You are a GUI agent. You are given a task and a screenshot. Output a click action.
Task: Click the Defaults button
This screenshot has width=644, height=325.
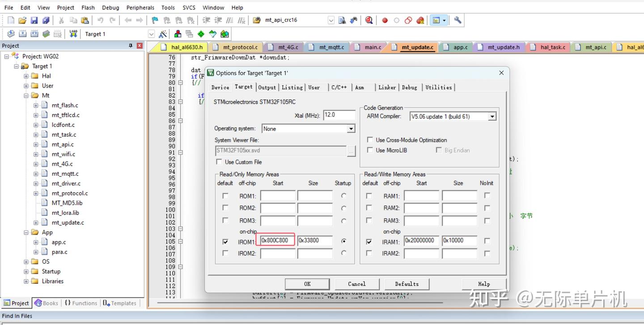tap(407, 284)
